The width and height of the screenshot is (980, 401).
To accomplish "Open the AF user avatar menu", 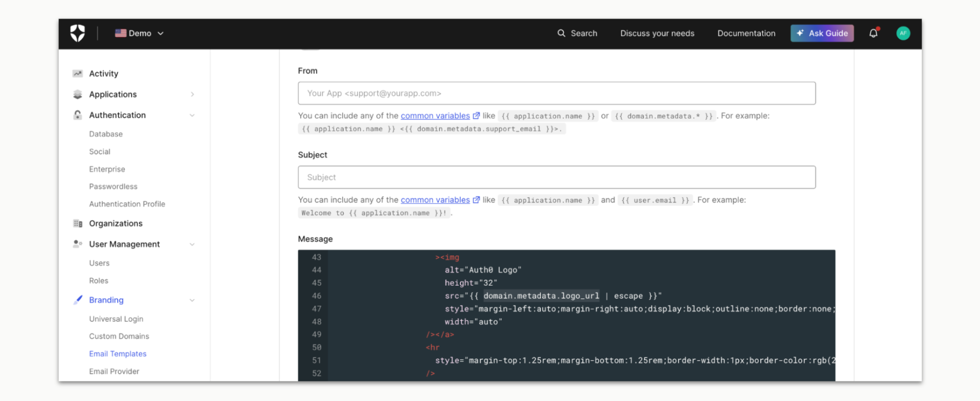I will (903, 33).
